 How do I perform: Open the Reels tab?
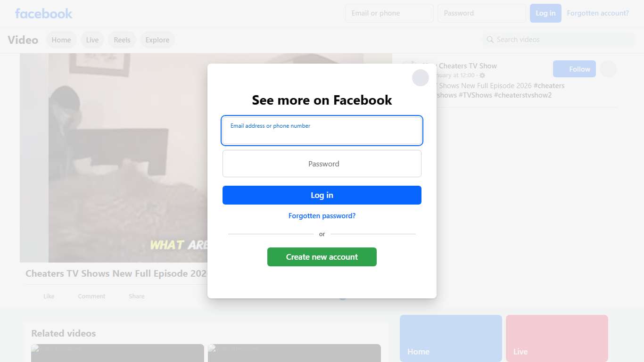[x=122, y=40]
